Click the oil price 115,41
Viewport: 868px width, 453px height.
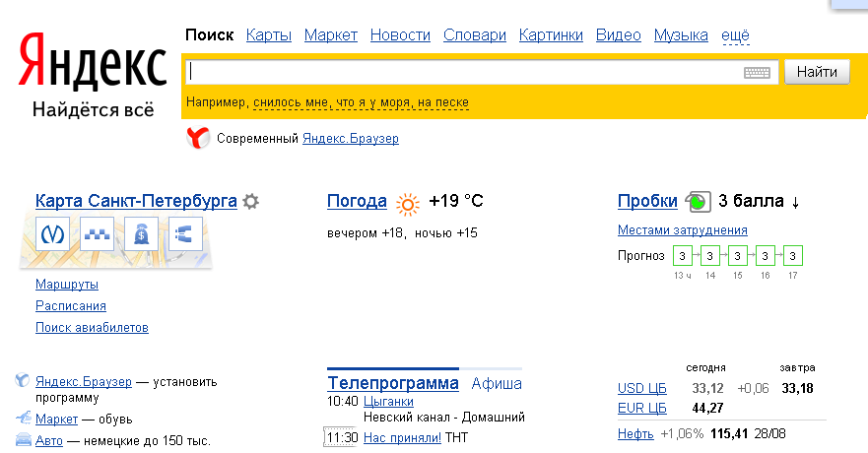tap(728, 433)
